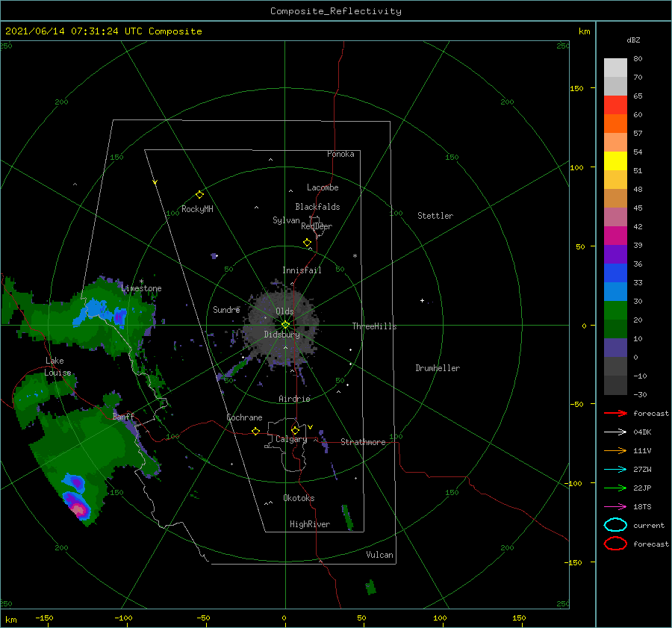Select the Vulcan town label

click(x=379, y=555)
